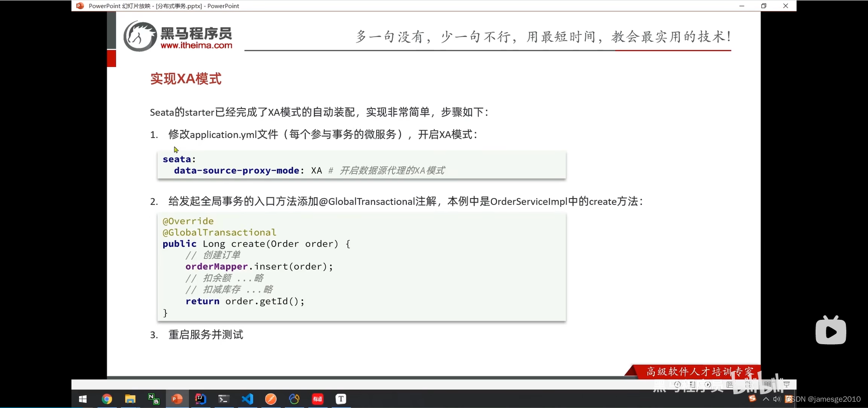Click the www.itheima.com logo text
Image resolution: width=868 pixels, height=408 pixels.
pos(196,45)
